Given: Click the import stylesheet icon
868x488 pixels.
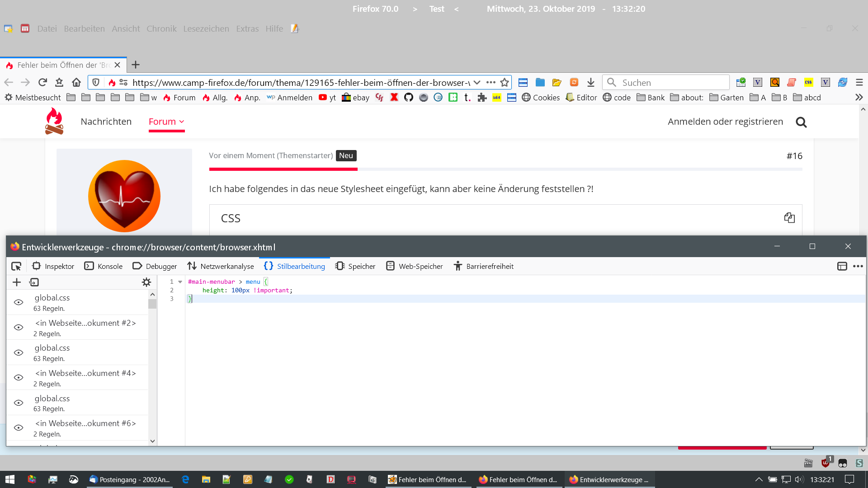Looking at the screenshot, I should (34, 282).
